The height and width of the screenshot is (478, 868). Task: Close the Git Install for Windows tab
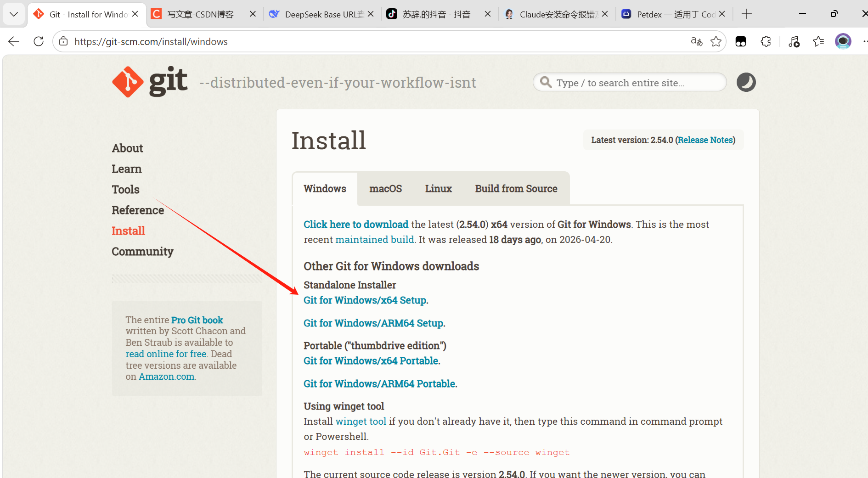[135, 14]
